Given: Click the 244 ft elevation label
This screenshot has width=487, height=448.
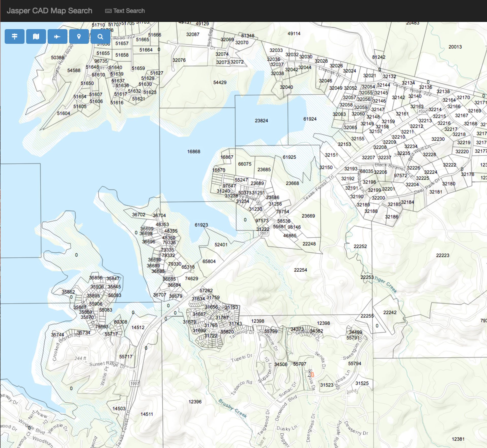Looking at the screenshot, I should coord(80,358).
